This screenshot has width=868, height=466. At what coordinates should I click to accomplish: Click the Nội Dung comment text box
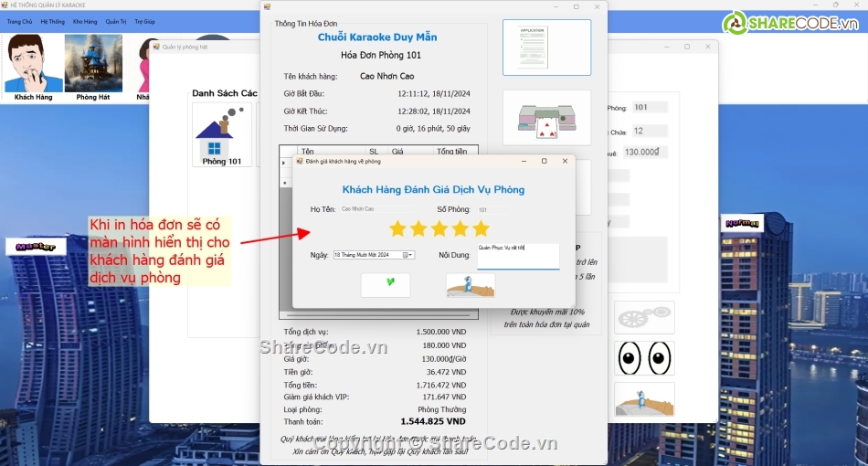click(518, 256)
